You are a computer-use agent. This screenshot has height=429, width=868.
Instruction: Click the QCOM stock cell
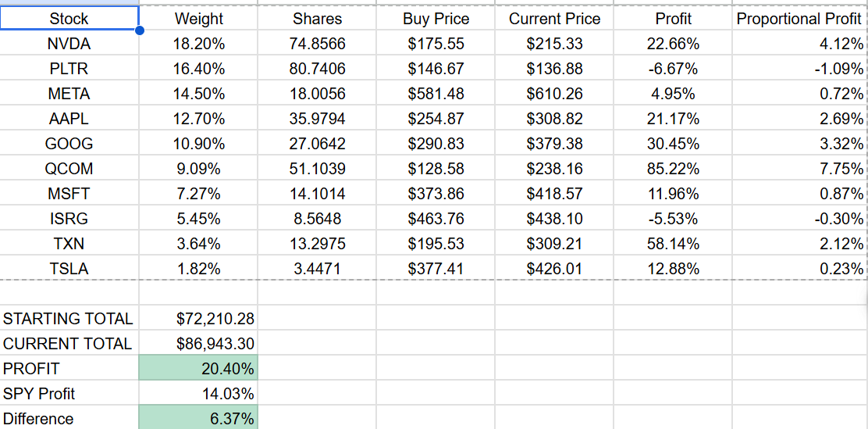pyautogui.click(x=69, y=169)
